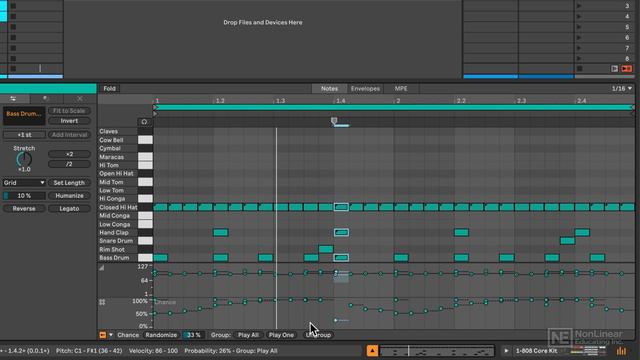This screenshot has height=360, width=640.
Task: Click the Stop All Clips square button
Action: pyautogui.click(x=579, y=69)
